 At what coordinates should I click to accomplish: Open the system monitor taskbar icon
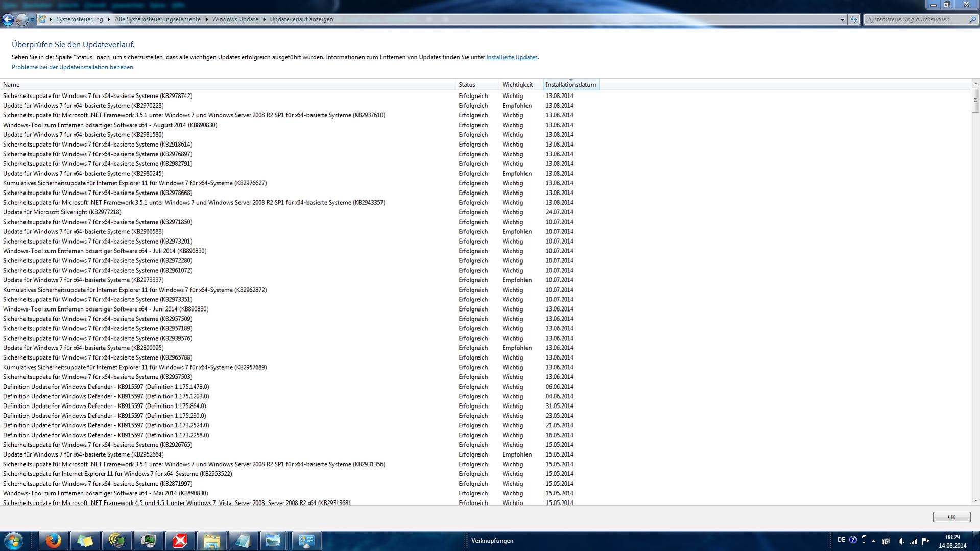[x=148, y=541]
